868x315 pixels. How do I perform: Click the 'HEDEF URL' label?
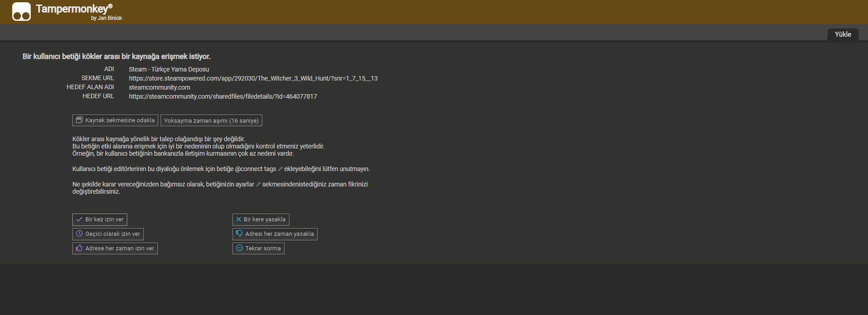click(98, 96)
